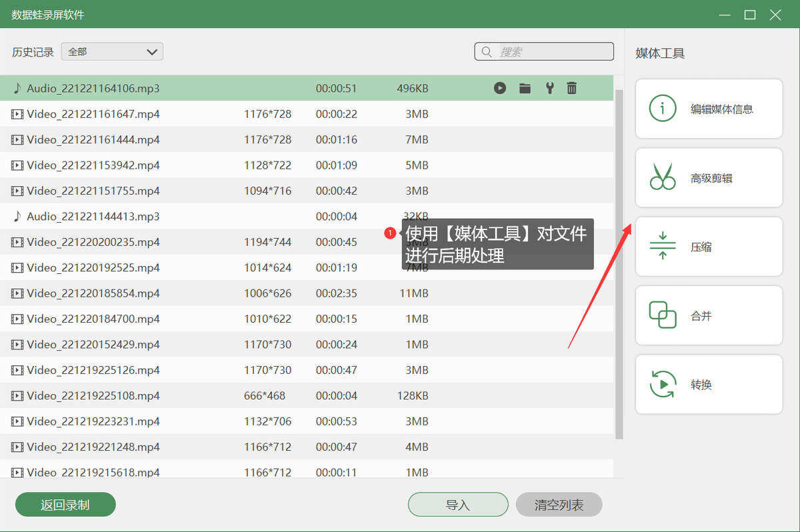800x532 pixels.
Task: Click the video icon of Video_221221161444.mp4
Action: (x=17, y=139)
